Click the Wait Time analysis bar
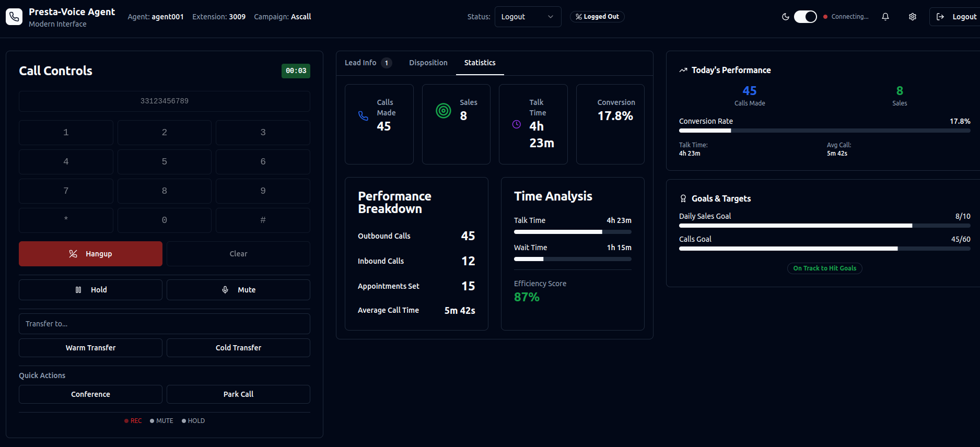980x447 pixels. pyautogui.click(x=573, y=259)
